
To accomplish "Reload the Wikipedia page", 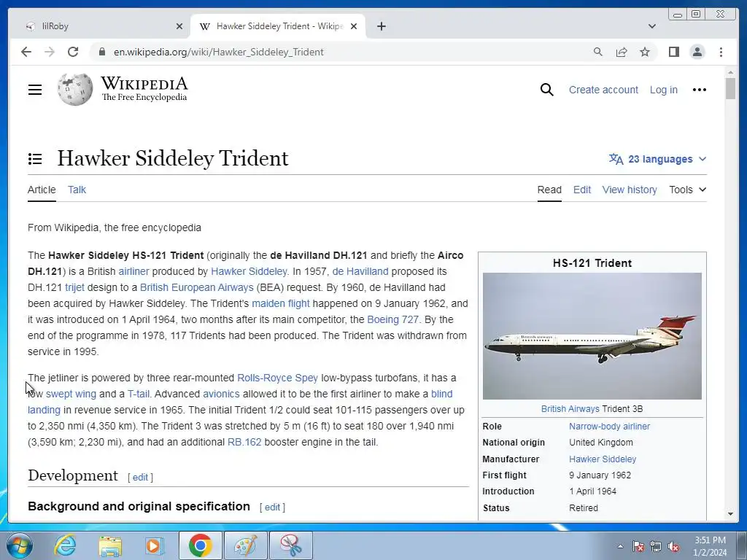I will [73, 52].
